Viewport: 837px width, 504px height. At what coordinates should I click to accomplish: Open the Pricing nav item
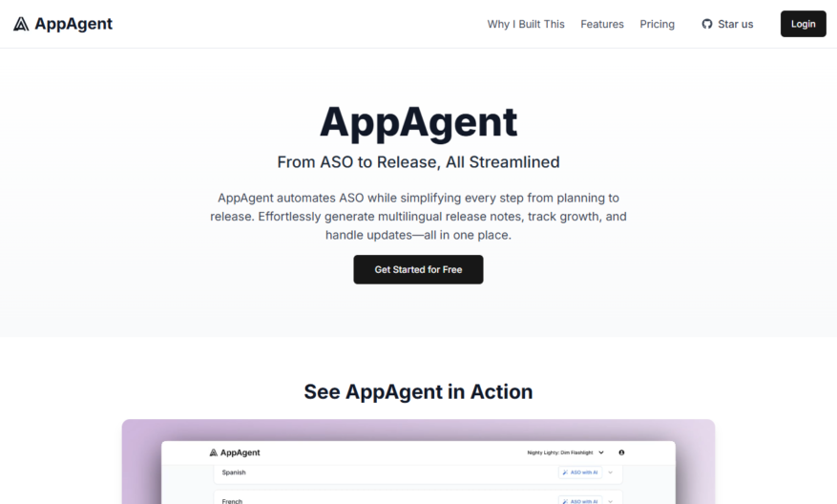point(658,24)
